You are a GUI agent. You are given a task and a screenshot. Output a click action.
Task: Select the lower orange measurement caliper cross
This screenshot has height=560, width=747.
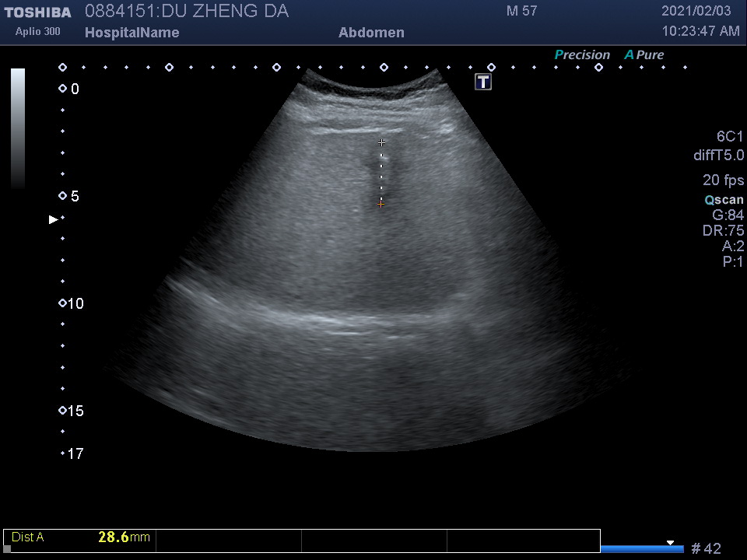(x=381, y=204)
